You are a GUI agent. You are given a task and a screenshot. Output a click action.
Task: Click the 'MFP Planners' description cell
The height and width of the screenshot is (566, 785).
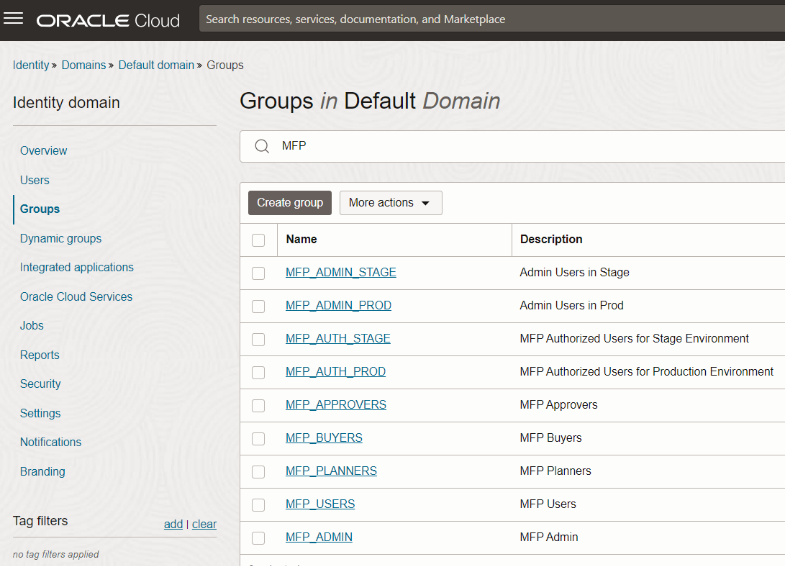click(x=555, y=471)
